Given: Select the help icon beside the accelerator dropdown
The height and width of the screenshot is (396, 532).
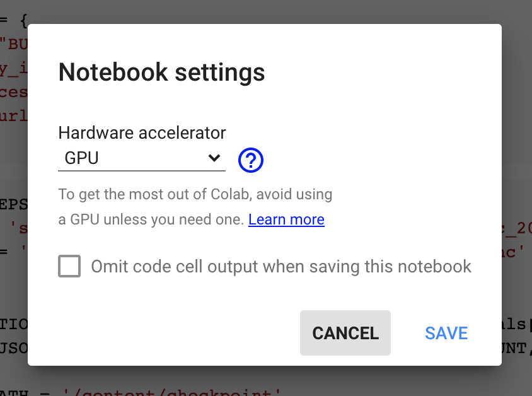Looking at the screenshot, I should pyautogui.click(x=250, y=160).
